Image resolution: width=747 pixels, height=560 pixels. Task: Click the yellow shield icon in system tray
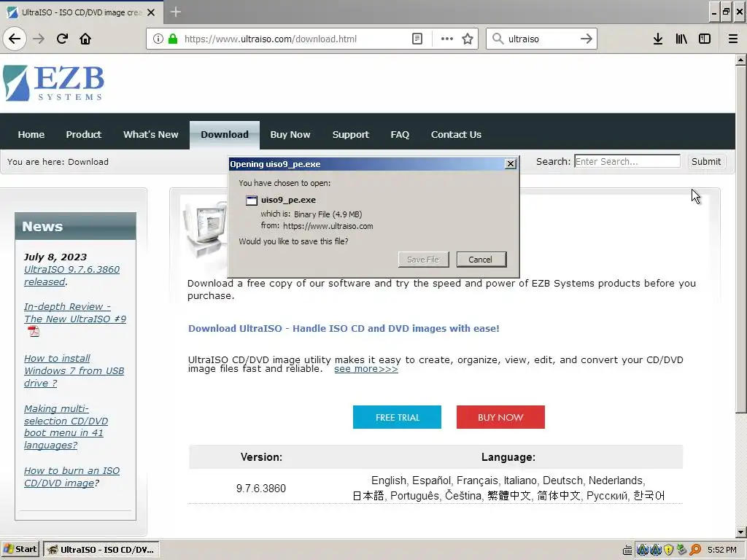669,550
